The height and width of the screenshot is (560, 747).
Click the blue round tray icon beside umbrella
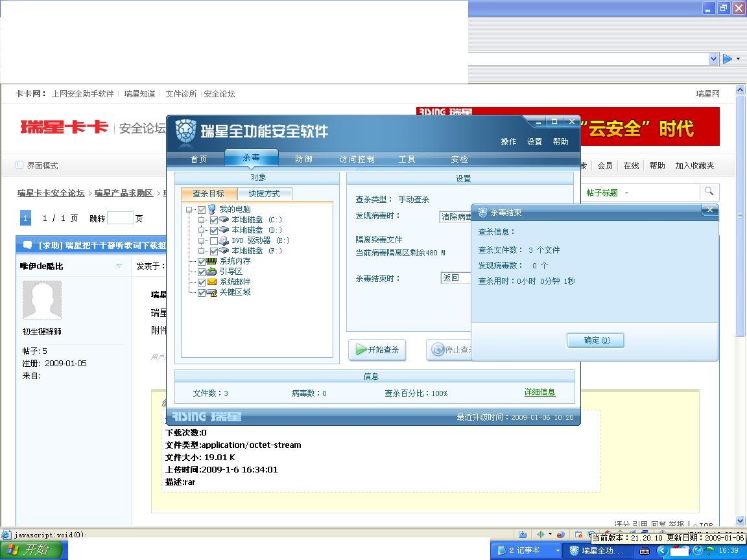point(698,550)
